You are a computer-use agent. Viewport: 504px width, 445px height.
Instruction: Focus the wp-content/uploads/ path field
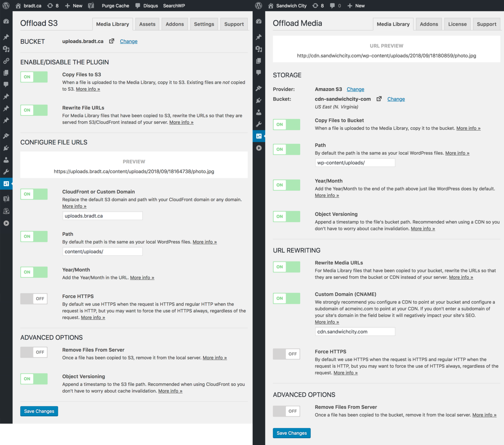coord(355,163)
